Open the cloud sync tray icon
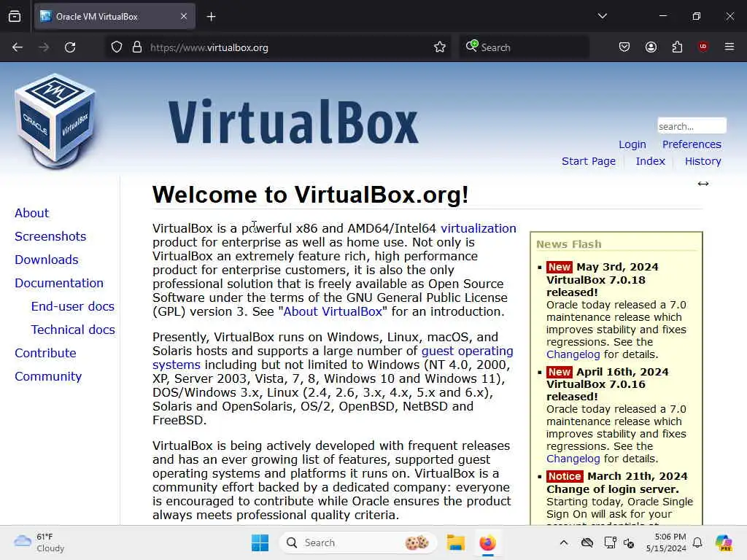 (587, 542)
